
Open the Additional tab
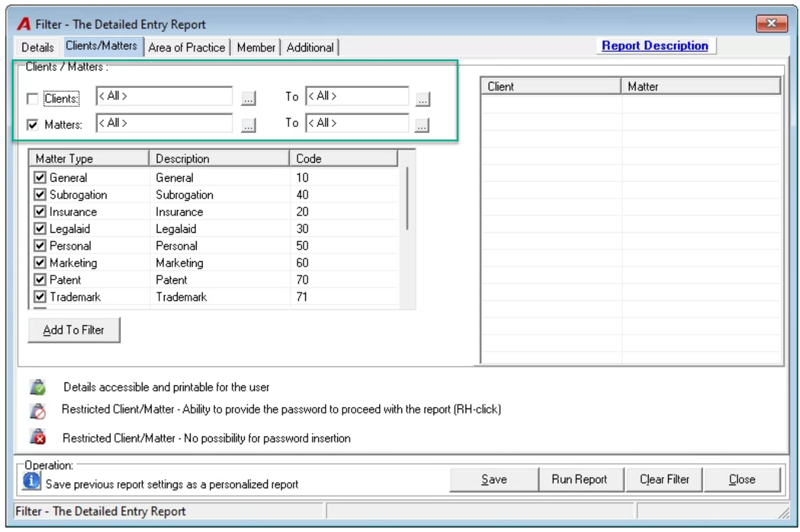(x=310, y=47)
